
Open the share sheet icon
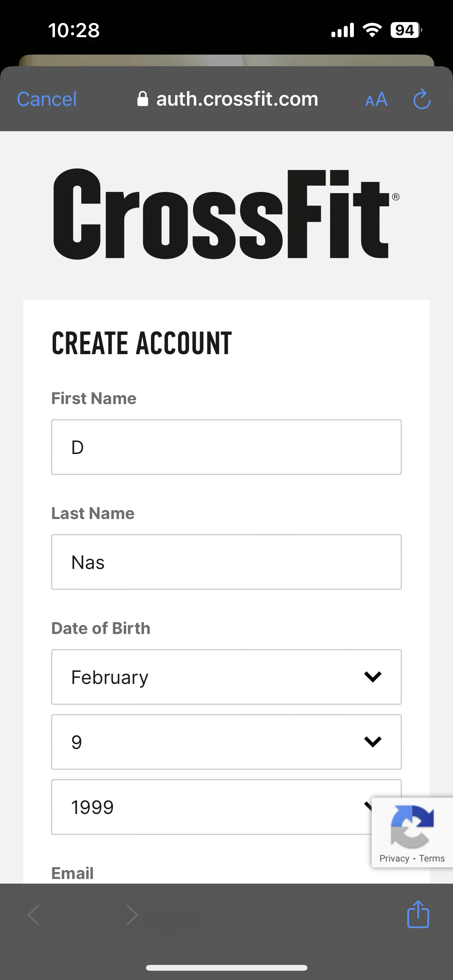418,914
